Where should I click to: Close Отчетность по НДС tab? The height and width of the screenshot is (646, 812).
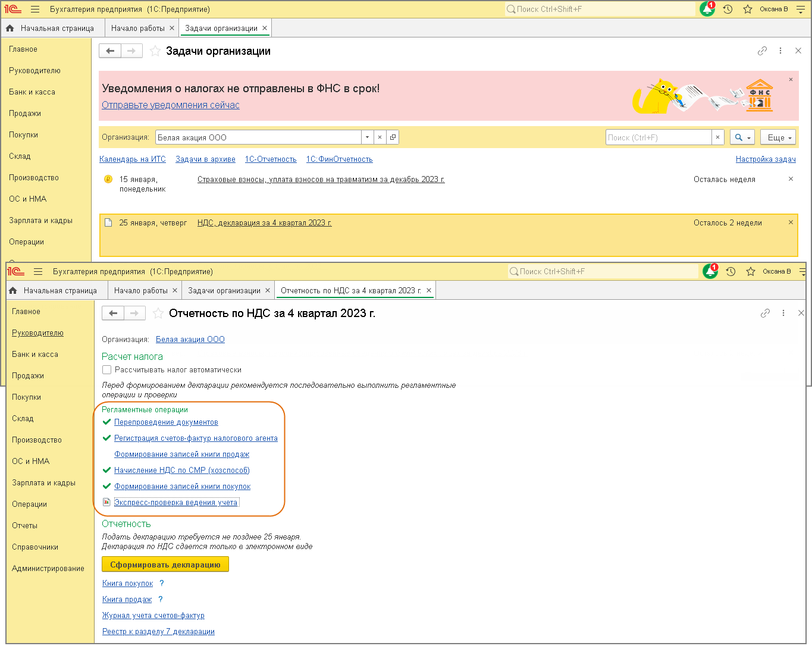click(429, 290)
